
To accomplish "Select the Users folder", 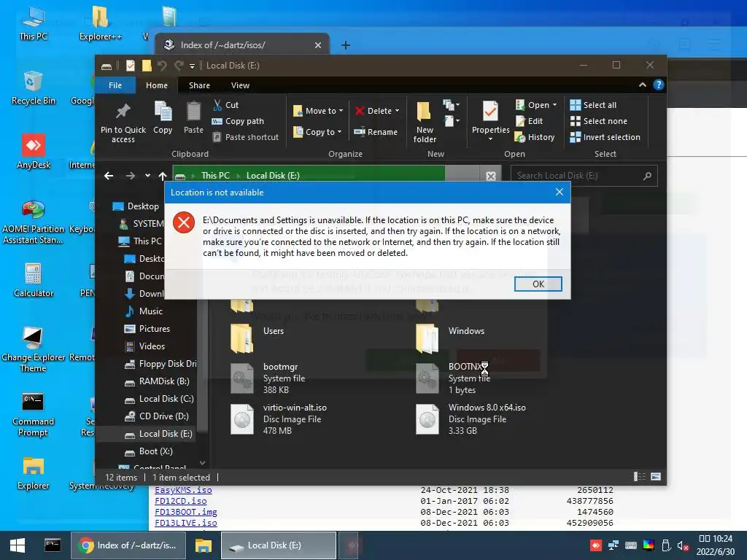I will (x=258, y=338).
